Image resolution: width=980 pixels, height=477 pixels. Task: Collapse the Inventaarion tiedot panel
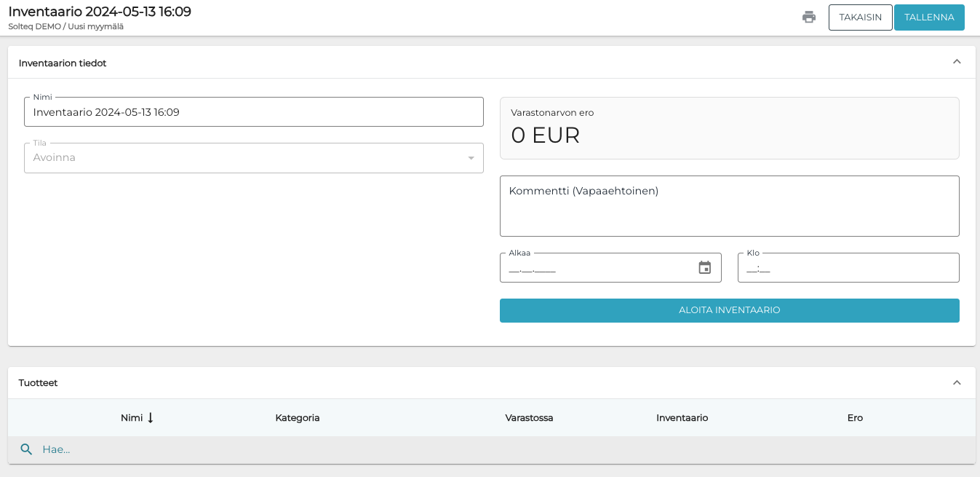pos(957,62)
